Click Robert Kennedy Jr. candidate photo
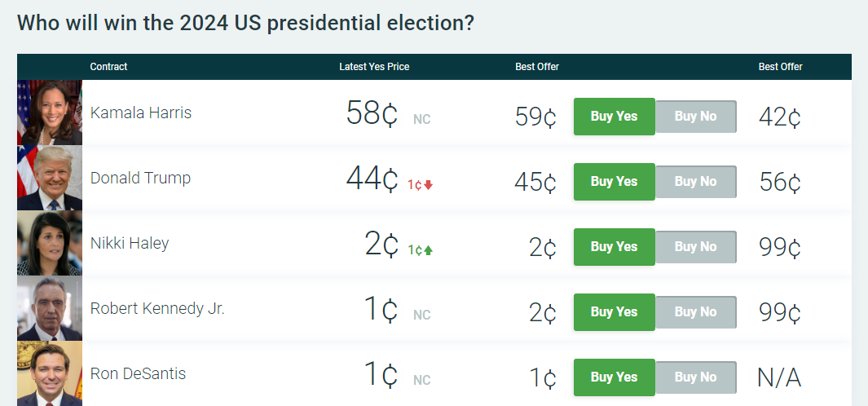 click(x=50, y=308)
